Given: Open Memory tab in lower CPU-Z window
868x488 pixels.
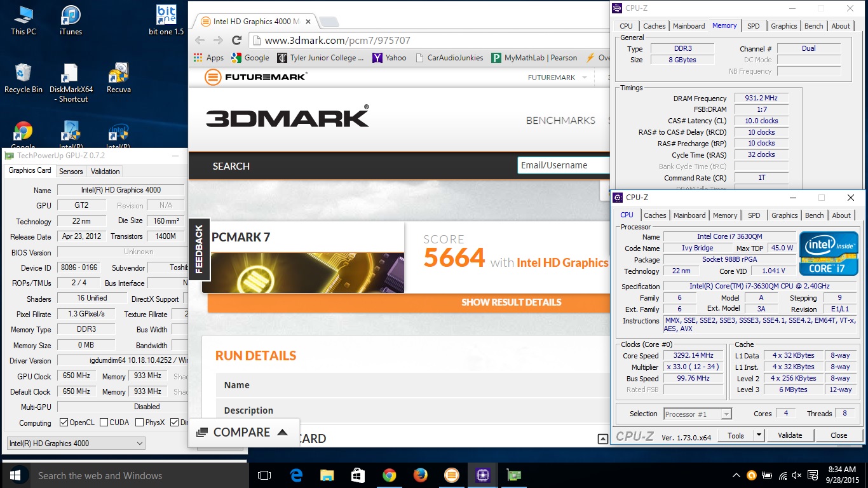Looking at the screenshot, I should [x=725, y=215].
